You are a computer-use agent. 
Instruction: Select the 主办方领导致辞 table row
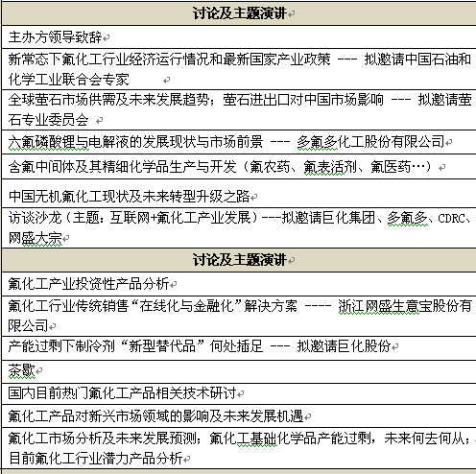coord(239,37)
